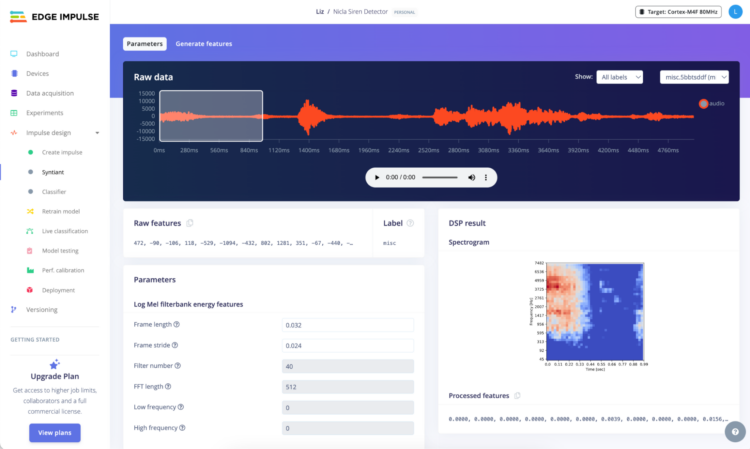Screen dimensions: 750x449
Task: Switch to the Generate features tab
Action: click(x=204, y=44)
